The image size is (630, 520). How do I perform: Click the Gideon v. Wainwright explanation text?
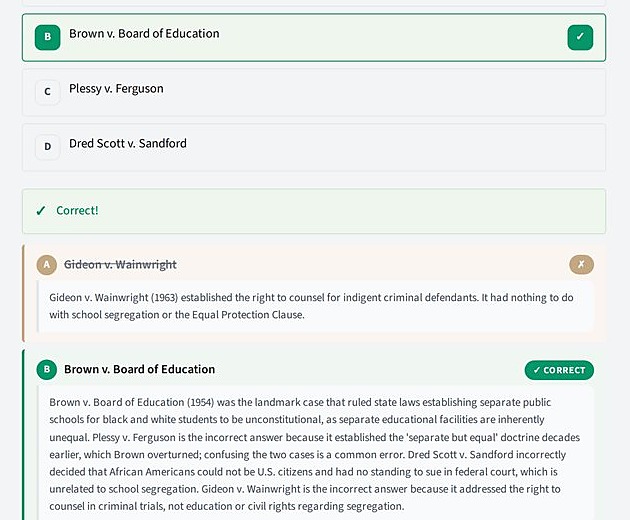point(311,306)
